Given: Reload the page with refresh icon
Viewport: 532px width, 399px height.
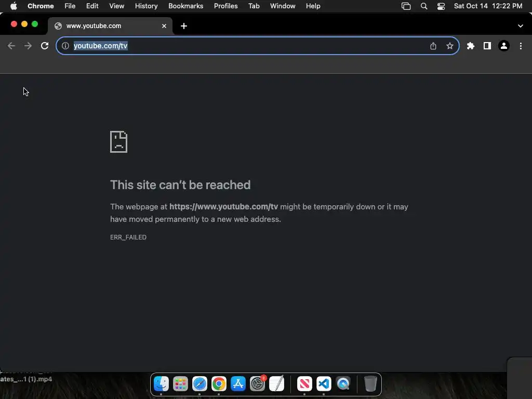Looking at the screenshot, I should [x=45, y=46].
